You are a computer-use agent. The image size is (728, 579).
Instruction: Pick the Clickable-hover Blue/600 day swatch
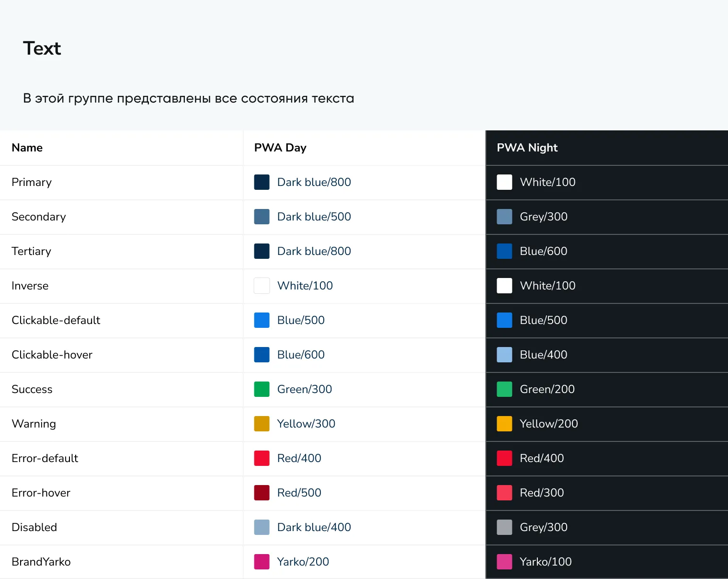(x=262, y=355)
